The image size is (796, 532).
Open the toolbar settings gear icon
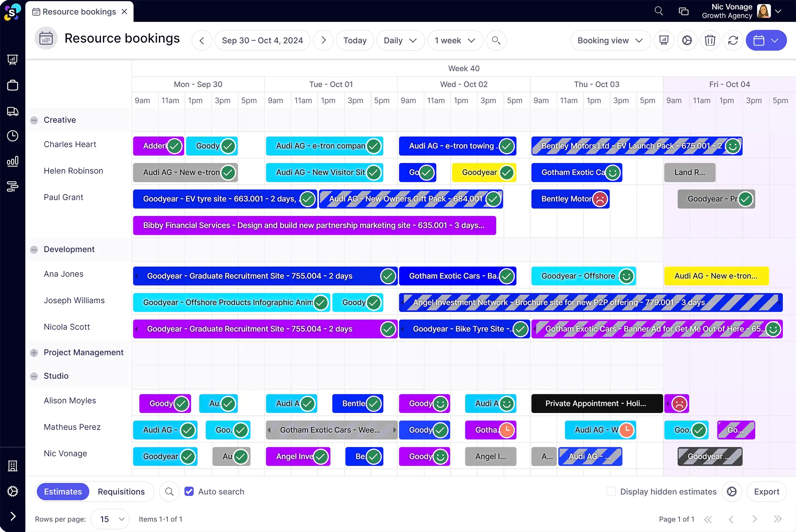coord(687,40)
